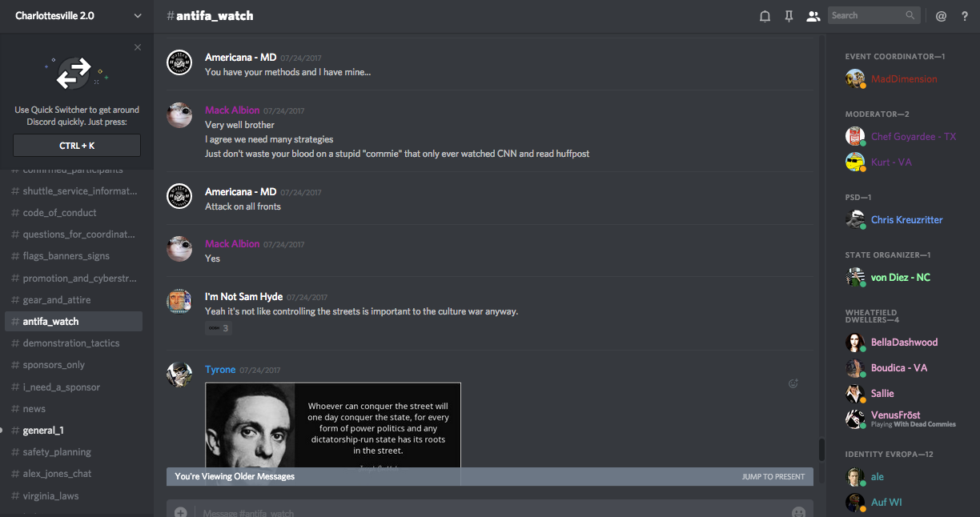Dismiss the Quick Switcher tip
The width and height of the screenshot is (980, 517).
pos(138,47)
